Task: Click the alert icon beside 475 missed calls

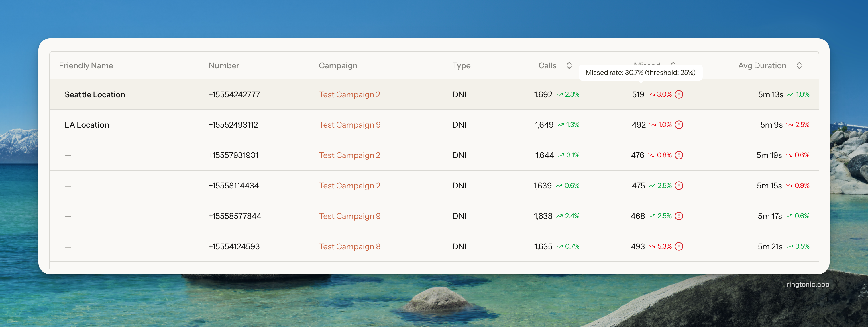Action: 679,186
